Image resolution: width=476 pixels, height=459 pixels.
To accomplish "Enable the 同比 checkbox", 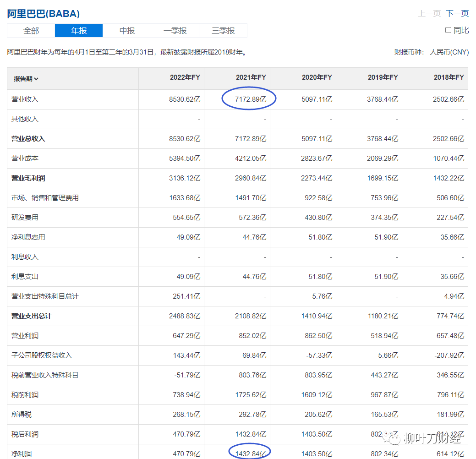I will pyautogui.click(x=448, y=30).
